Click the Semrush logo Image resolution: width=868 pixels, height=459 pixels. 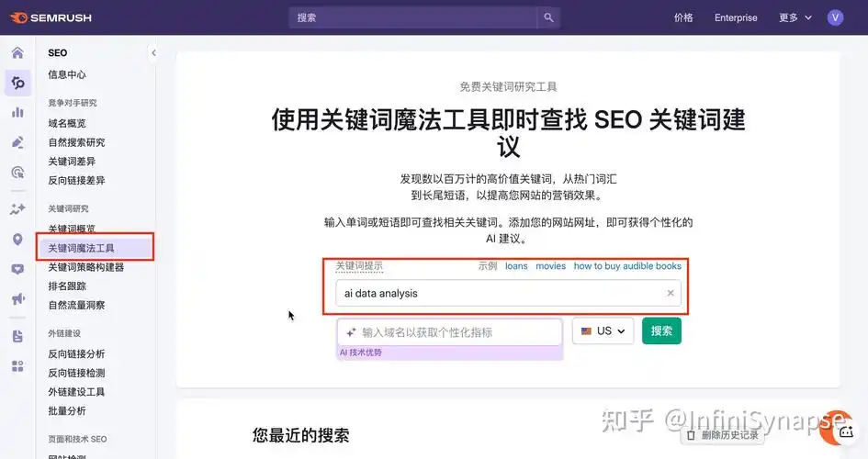(x=51, y=17)
